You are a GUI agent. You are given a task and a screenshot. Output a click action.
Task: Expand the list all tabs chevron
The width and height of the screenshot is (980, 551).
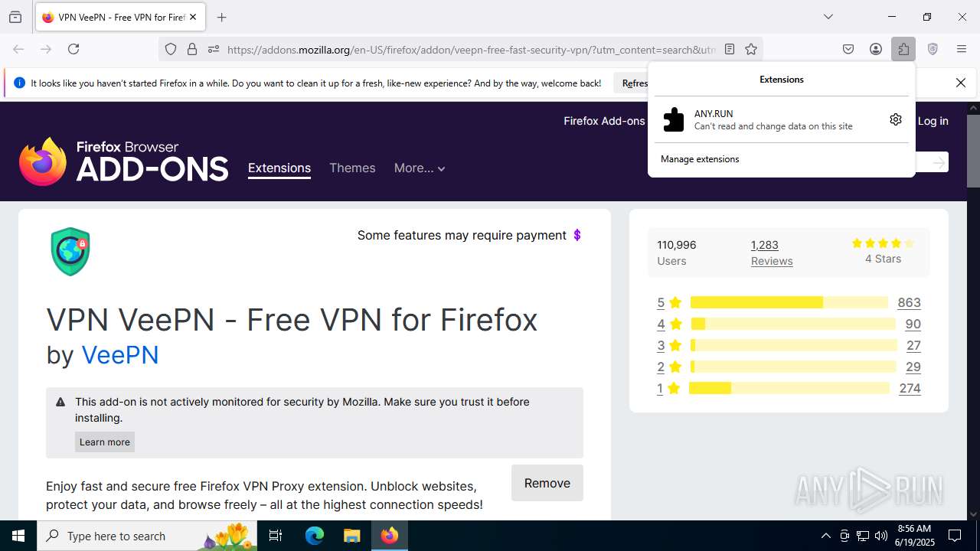[828, 17]
